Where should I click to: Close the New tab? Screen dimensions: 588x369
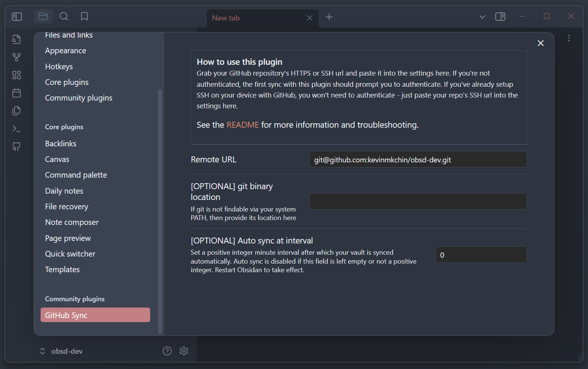tap(310, 18)
